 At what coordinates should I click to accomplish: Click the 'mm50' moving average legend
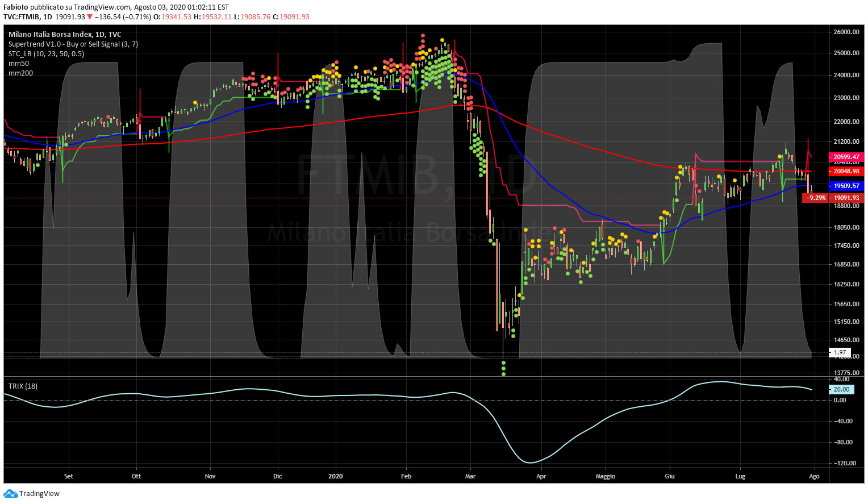click(x=19, y=64)
